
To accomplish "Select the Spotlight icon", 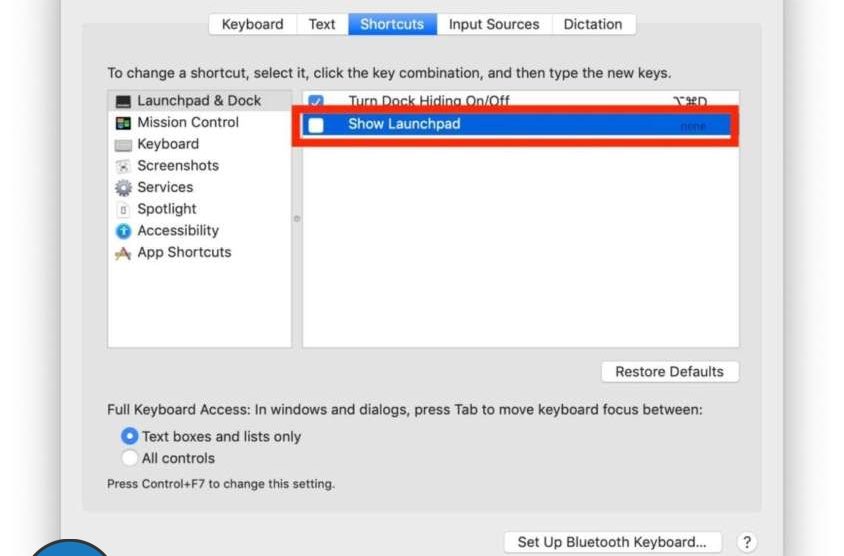I will pyautogui.click(x=123, y=210).
